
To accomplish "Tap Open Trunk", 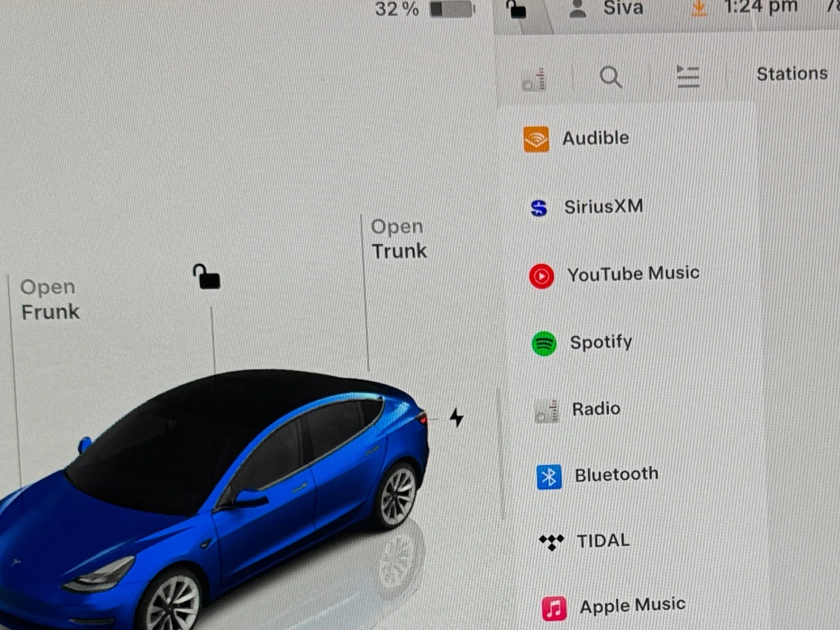I will click(399, 239).
